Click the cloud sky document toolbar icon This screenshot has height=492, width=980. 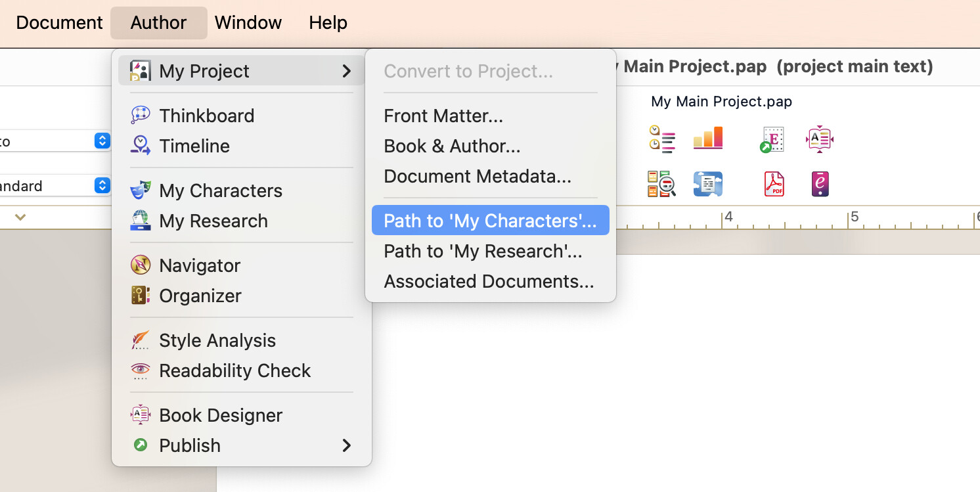tap(707, 184)
